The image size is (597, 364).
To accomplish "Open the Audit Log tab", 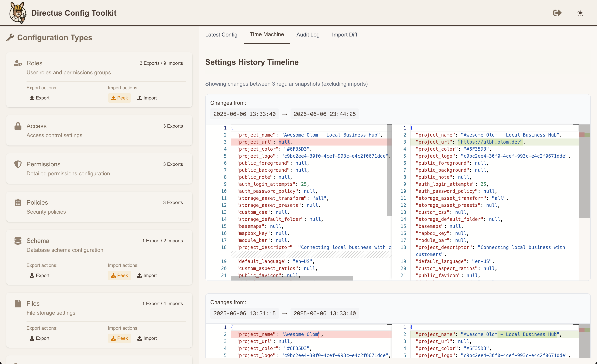I will (x=308, y=35).
